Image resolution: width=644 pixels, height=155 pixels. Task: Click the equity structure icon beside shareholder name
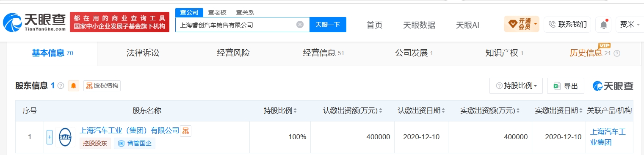coord(185,131)
